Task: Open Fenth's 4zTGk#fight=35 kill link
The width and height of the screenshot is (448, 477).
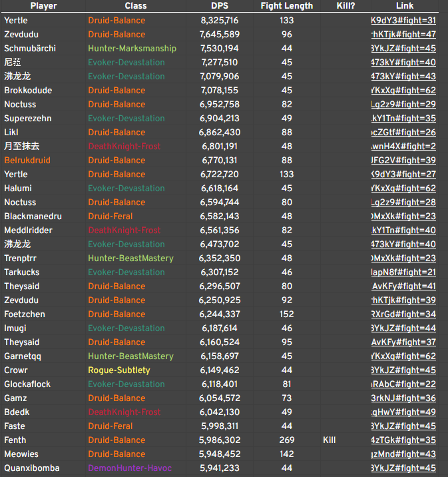Action: pos(403,440)
